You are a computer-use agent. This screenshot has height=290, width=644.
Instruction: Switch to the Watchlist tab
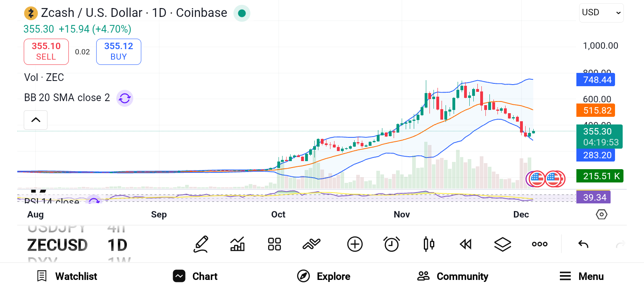(x=68, y=276)
